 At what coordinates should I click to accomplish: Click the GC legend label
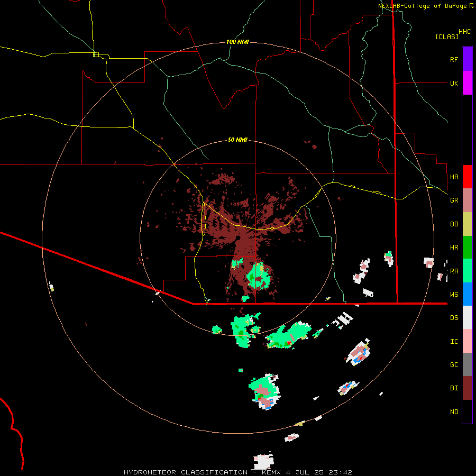[454, 364]
